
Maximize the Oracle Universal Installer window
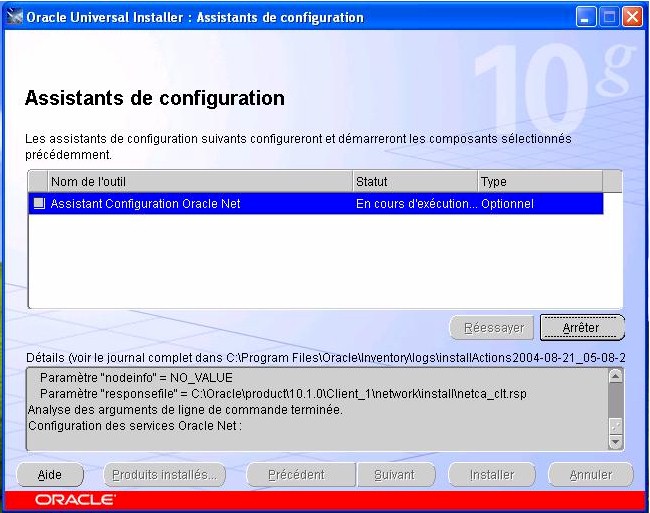609,17
